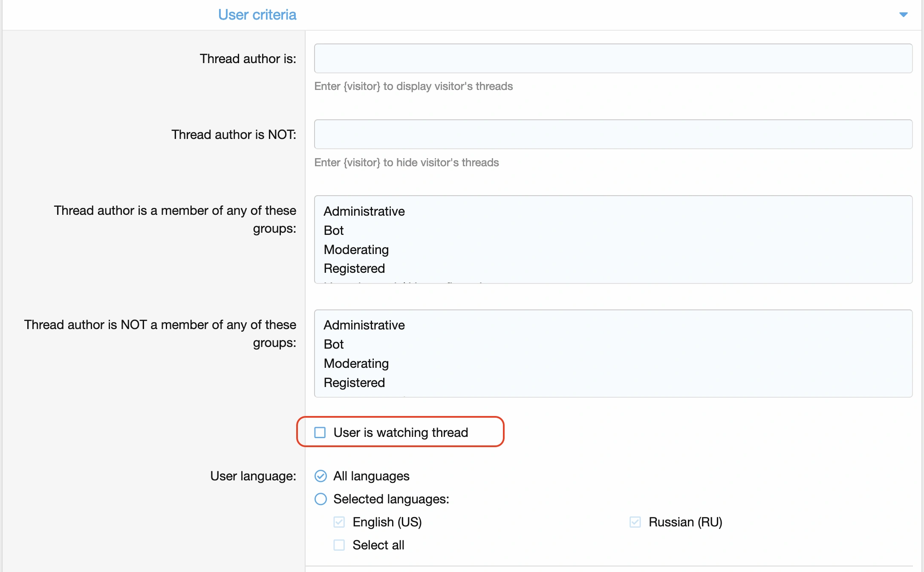Toggle the English (US) language checkbox

339,522
